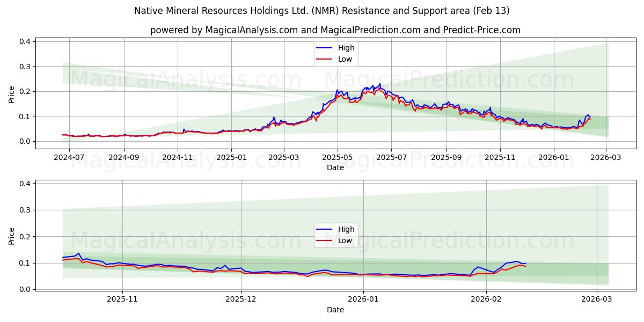Click the 2025-11 x-axis label on top chart
This screenshot has height=322, width=644.
pos(500,158)
